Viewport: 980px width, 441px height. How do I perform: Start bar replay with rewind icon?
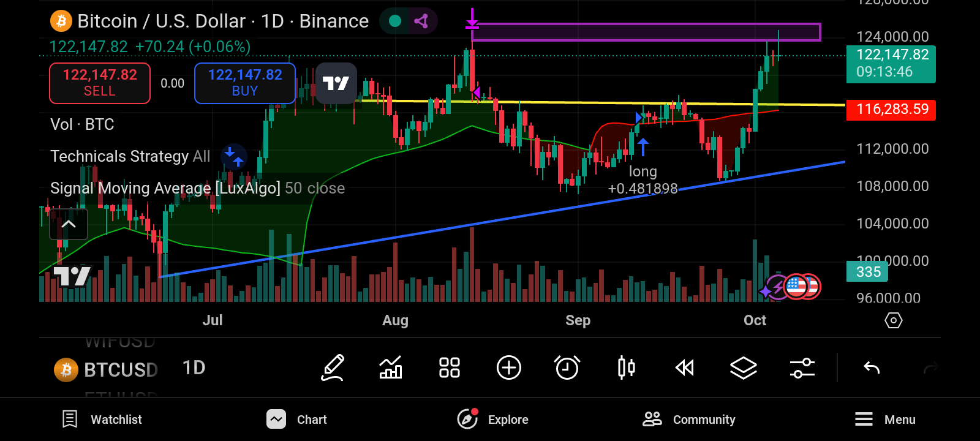[x=684, y=368]
